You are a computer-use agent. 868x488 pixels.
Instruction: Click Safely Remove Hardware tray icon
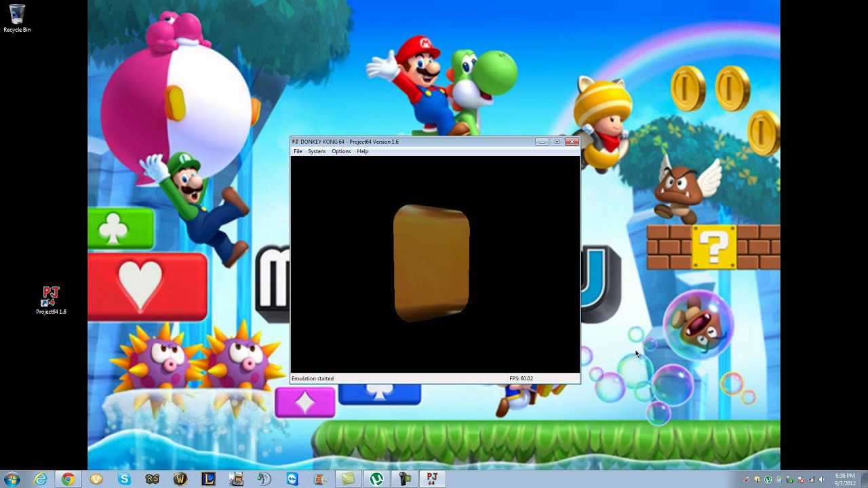click(x=789, y=479)
